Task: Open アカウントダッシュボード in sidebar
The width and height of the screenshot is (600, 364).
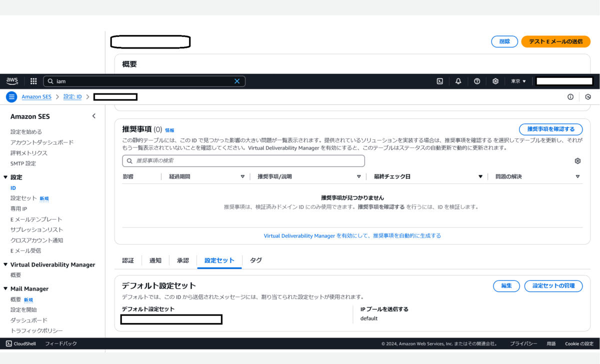Action: tap(42, 142)
